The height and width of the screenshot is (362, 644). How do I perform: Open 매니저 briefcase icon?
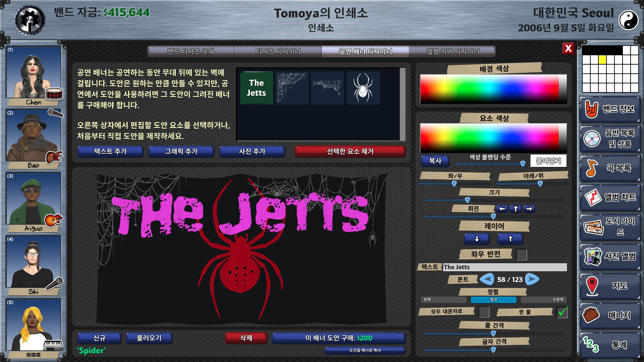(591, 315)
